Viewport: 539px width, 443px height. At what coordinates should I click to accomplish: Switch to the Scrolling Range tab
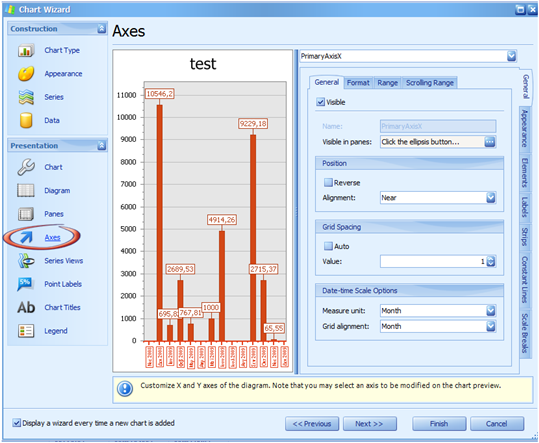[x=430, y=83]
